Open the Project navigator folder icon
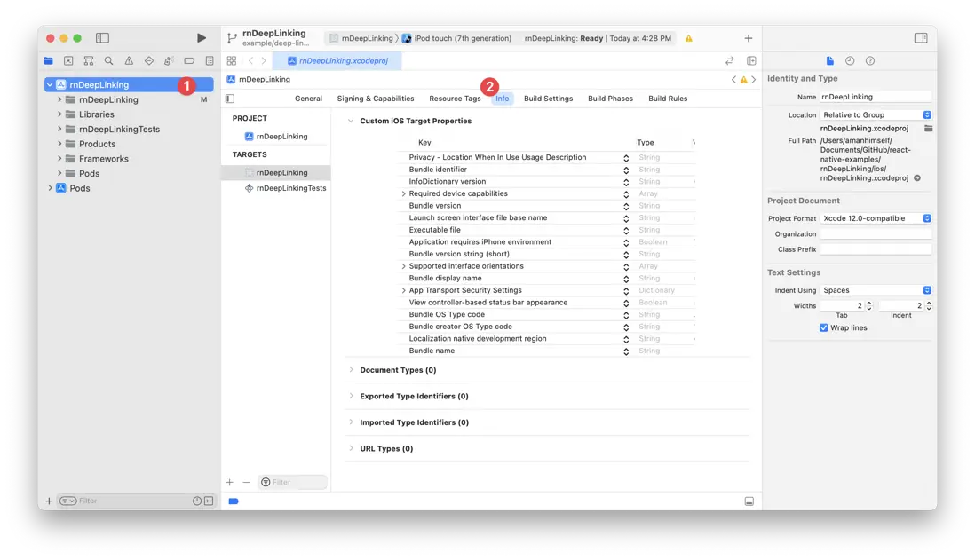 click(x=49, y=61)
